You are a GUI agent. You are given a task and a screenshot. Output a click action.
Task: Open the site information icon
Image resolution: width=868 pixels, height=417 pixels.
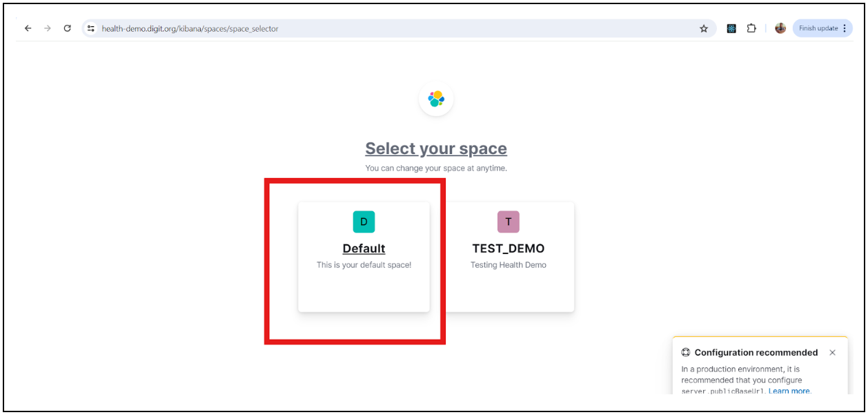coord(90,28)
